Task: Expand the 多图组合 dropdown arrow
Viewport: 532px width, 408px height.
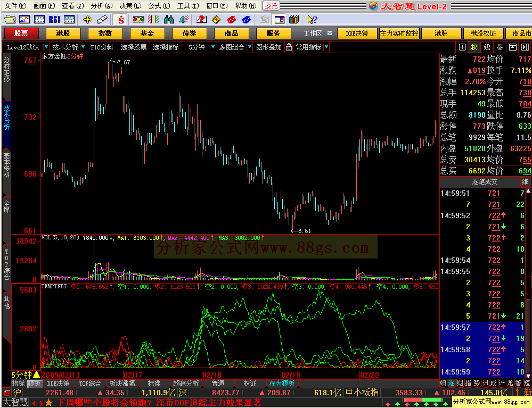Action: (250, 47)
